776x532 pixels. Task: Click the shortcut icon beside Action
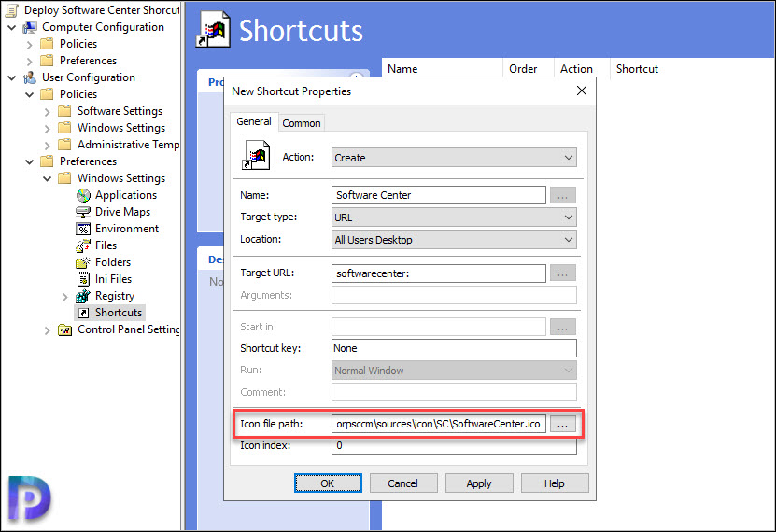pyautogui.click(x=256, y=155)
